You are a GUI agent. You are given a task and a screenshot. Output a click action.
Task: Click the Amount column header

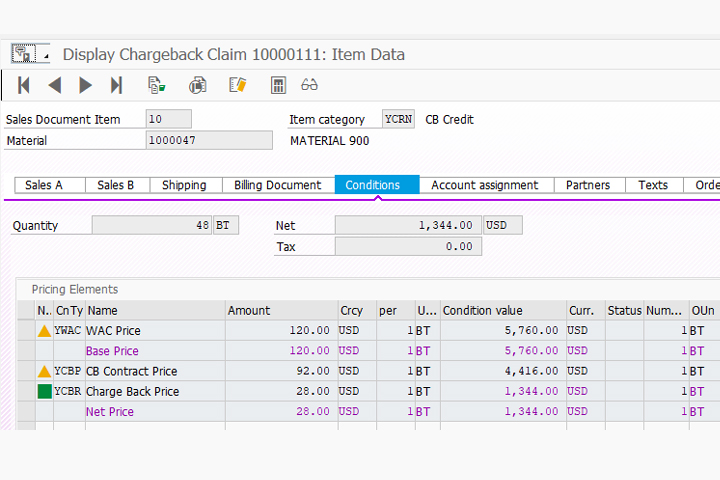(280, 311)
